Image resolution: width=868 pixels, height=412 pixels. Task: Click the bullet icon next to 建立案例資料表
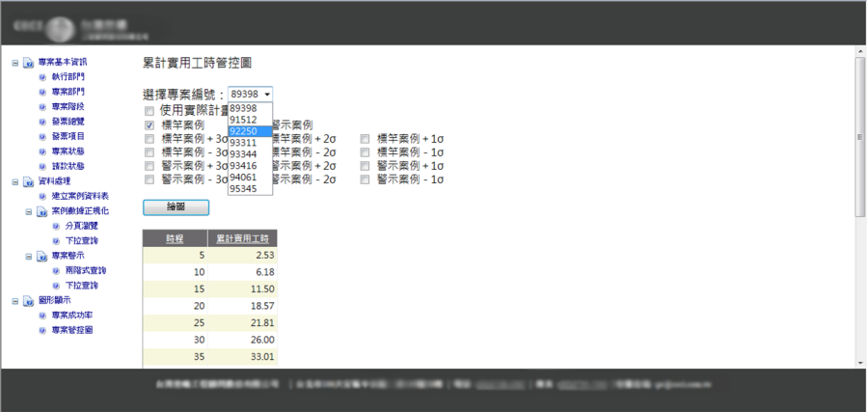42,196
